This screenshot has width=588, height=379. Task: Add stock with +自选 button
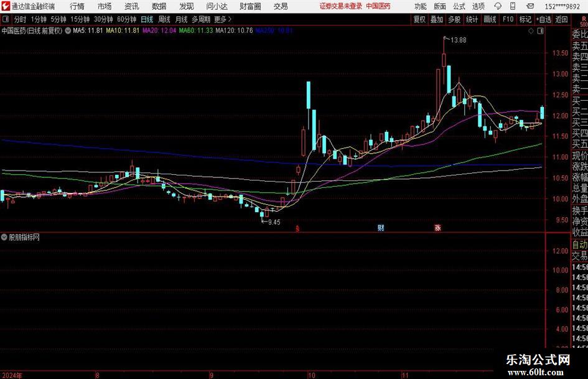543,19
